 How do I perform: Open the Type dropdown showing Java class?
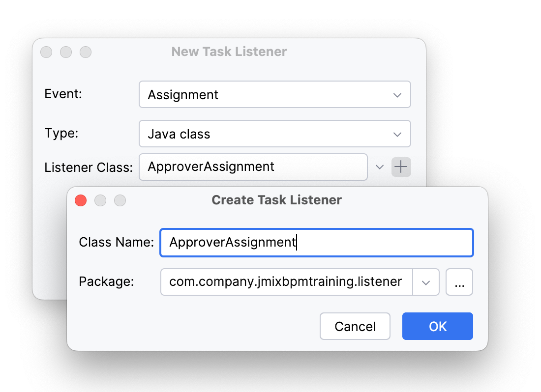(x=274, y=134)
